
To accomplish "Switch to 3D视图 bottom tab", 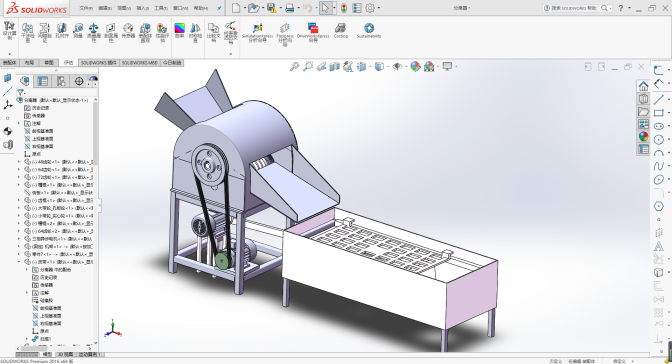I will pyautogui.click(x=65, y=355).
